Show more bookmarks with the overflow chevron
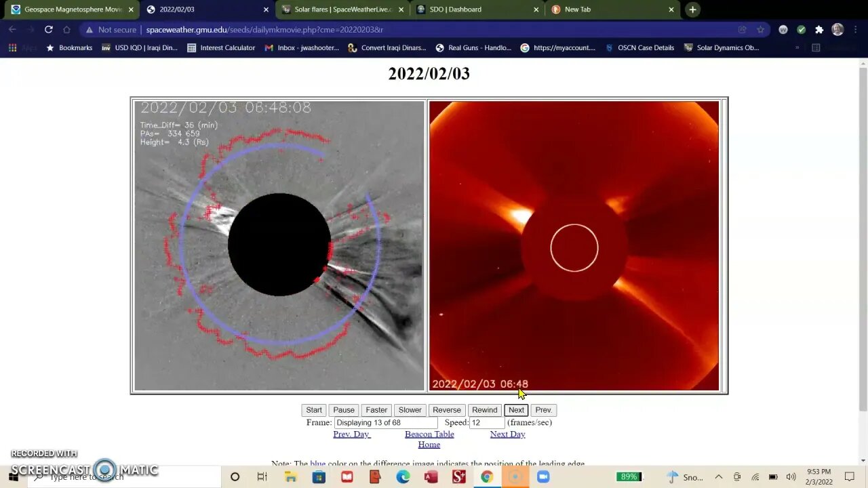The width and height of the screenshot is (868, 488). (797, 48)
